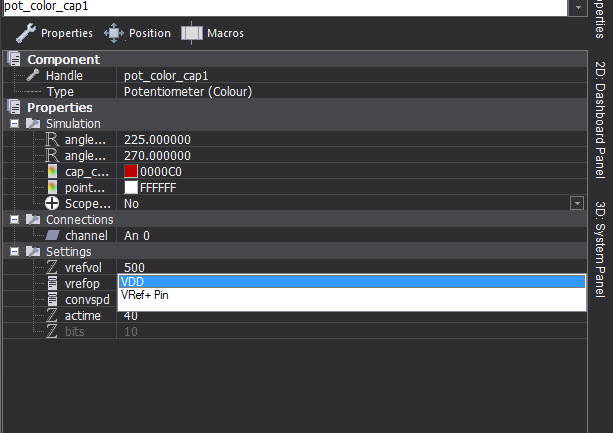Switch to the Position tab
This screenshot has width=613, height=433.
138,33
